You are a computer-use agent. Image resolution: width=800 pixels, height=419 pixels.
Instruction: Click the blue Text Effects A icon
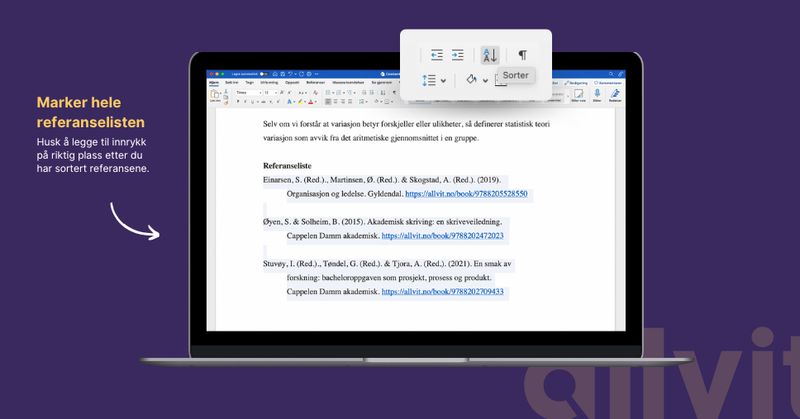289,102
